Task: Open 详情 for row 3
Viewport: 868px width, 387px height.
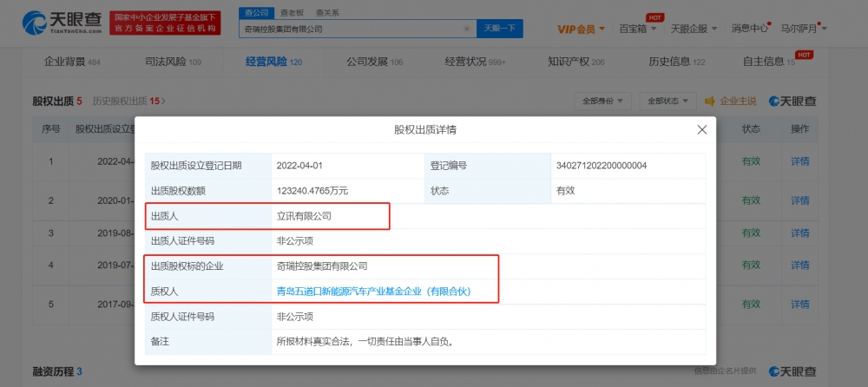Action: click(x=800, y=233)
